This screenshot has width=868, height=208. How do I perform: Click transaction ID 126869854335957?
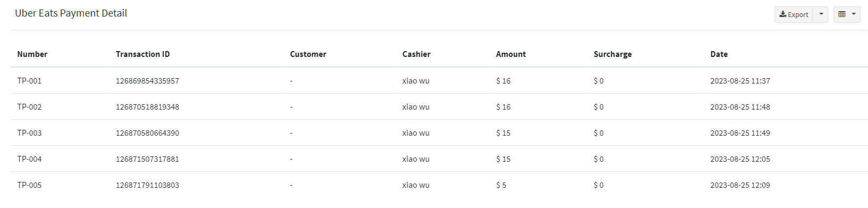pos(148,81)
